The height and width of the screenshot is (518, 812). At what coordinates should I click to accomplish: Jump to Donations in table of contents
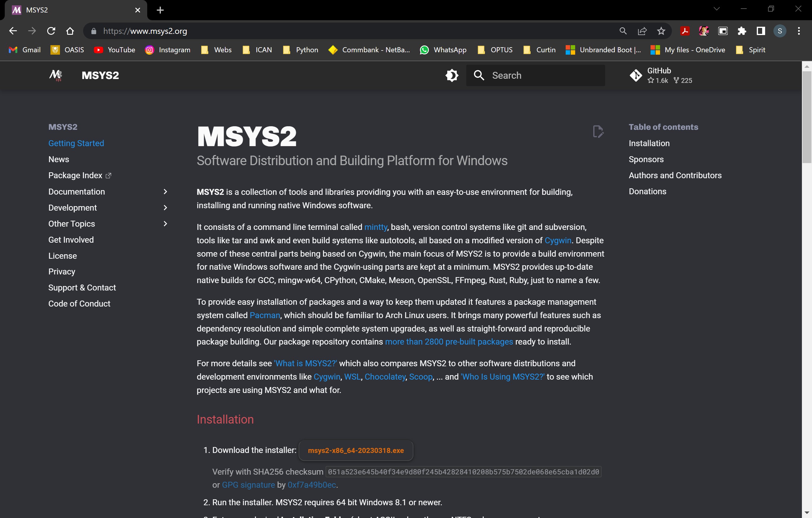647,191
